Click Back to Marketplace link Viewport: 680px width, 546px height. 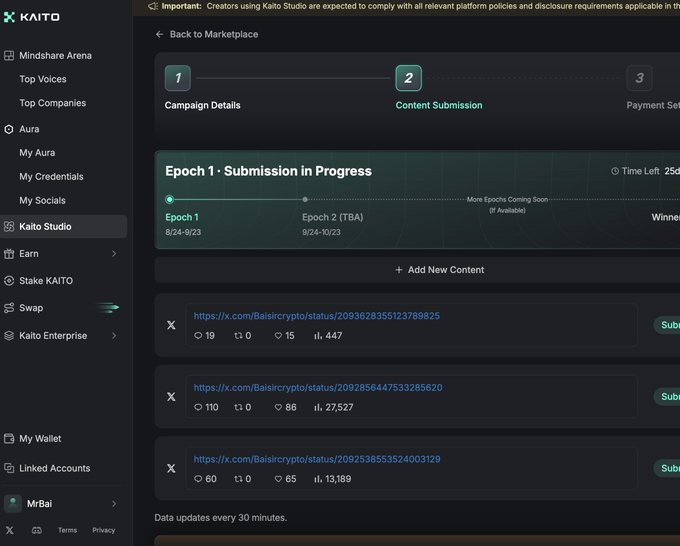[206, 34]
